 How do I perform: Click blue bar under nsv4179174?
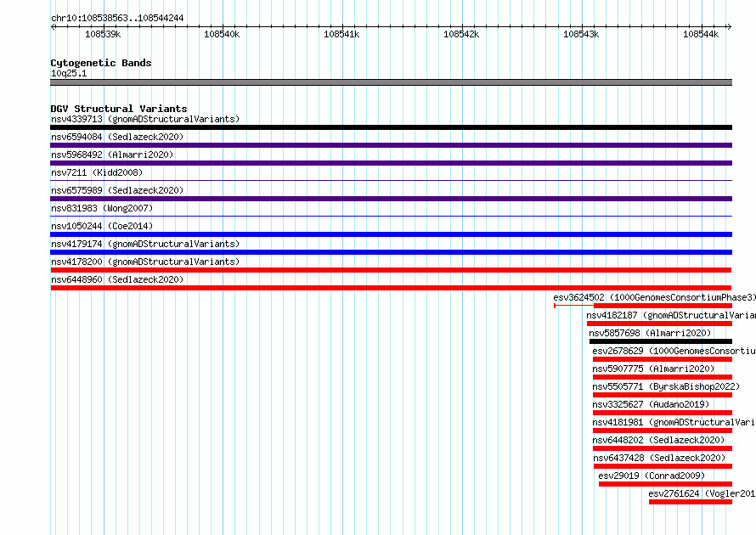tap(391, 252)
